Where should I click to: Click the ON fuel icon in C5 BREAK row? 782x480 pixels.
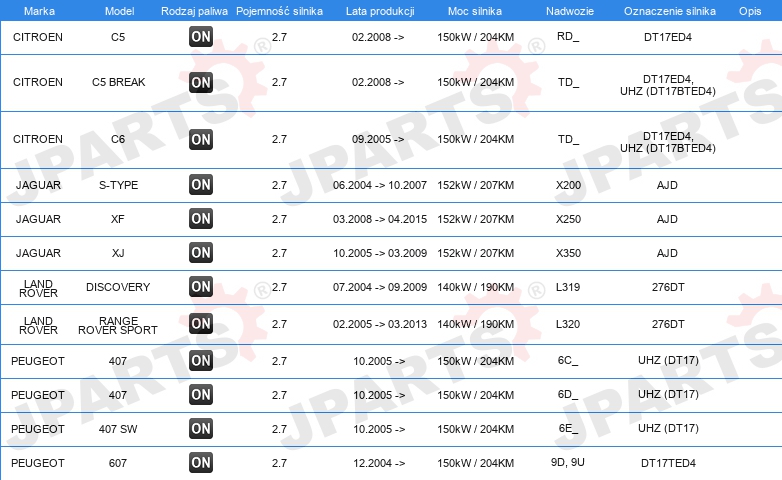tap(201, 82)
